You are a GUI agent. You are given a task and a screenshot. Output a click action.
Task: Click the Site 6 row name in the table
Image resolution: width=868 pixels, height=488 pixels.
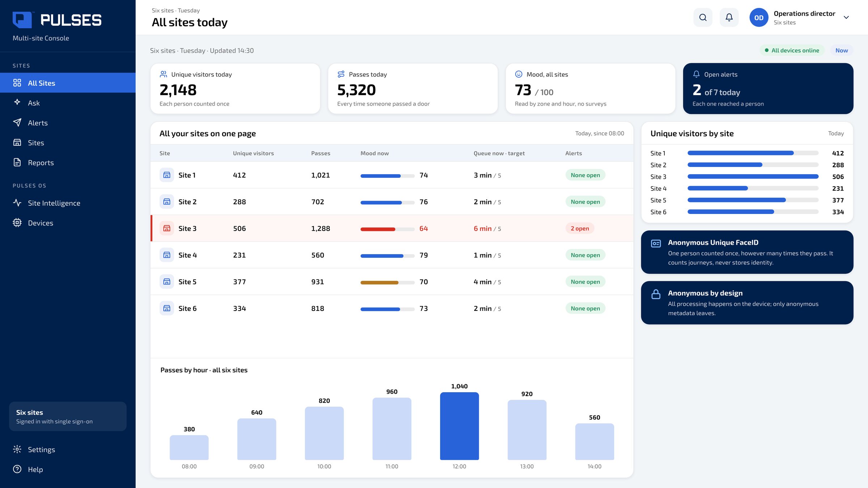(x=187, y=308)
